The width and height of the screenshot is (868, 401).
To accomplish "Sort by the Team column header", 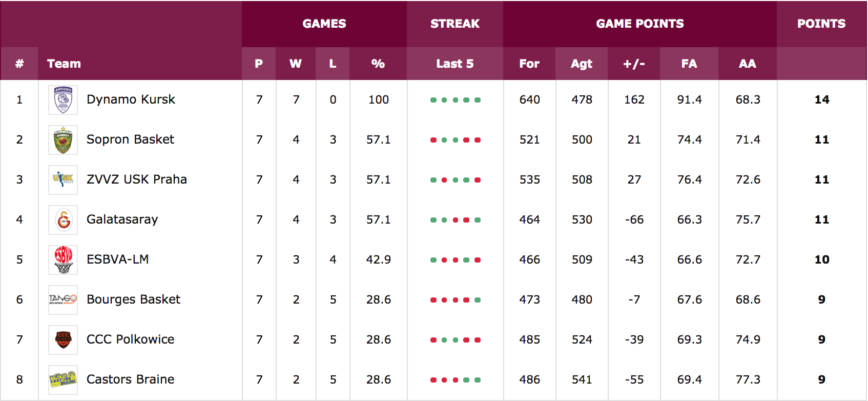I will tap(64, 64).
